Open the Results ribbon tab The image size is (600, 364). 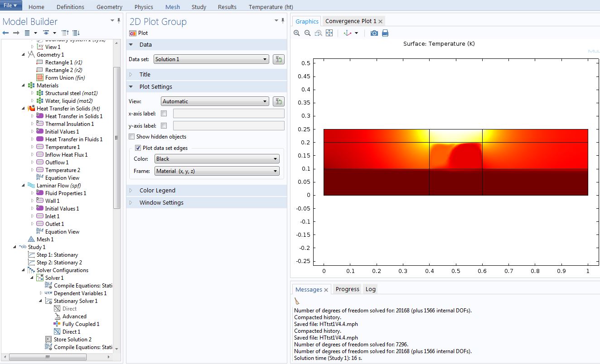pyautogui.click(x=227, y=7)
